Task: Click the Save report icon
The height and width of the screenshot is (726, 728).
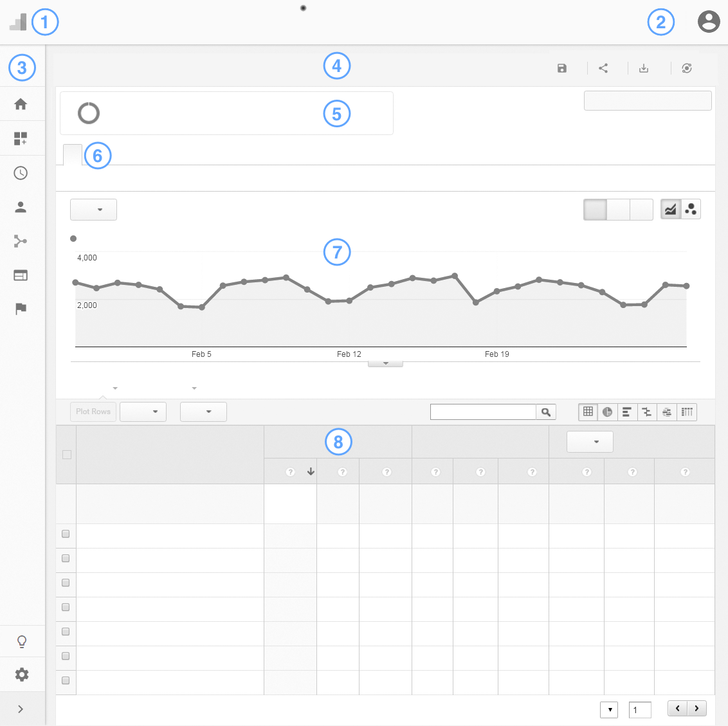Action: (562, 68)
